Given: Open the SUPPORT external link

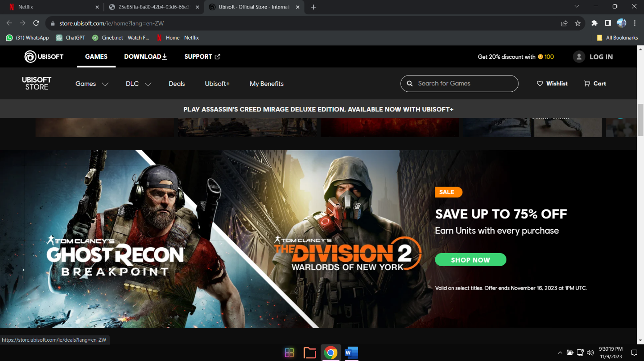Looking at the screenshot, I should coord(202,57).
